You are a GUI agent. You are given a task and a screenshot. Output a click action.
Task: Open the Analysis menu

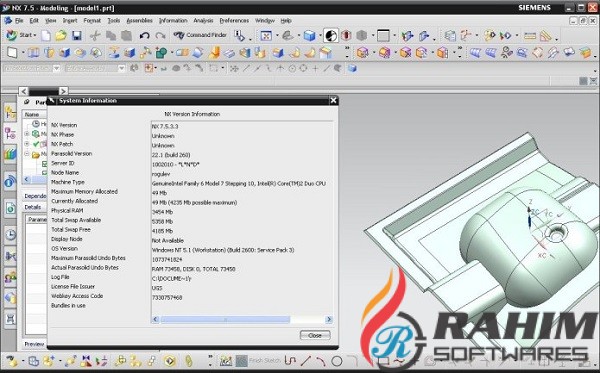click(203, 21)
